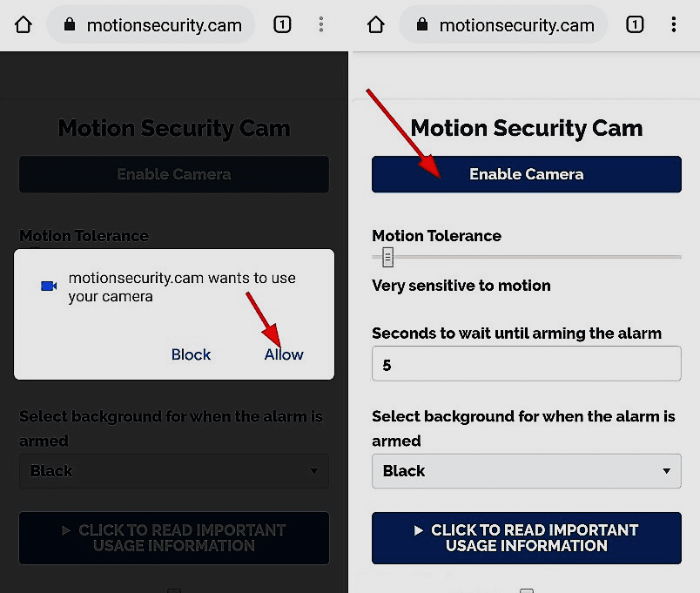Image resolution: width=700 pixels, height=593 pixels.
Task: Open the Black background dropdown on the dimmed page
Action: 174,471
